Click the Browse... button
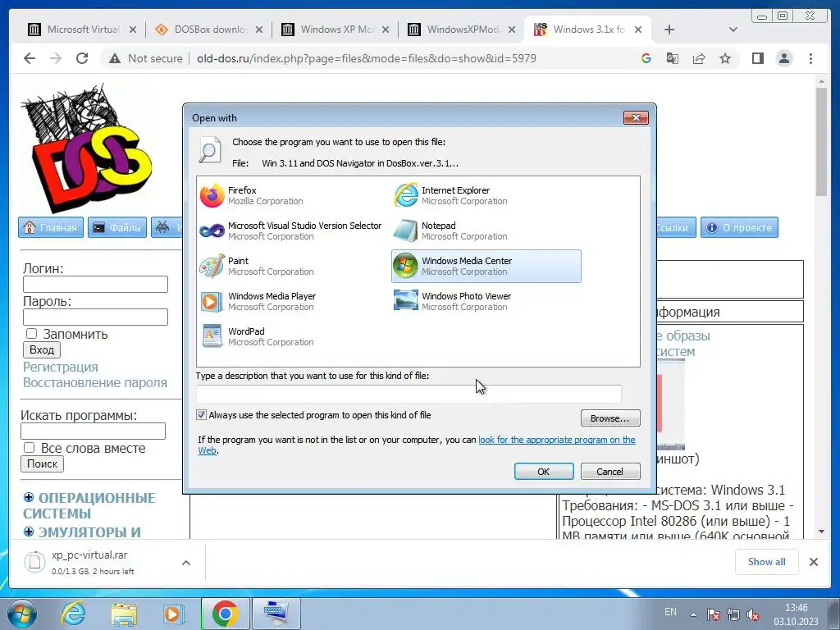Screen dimensions: 840x630 [x=610, y=418]
